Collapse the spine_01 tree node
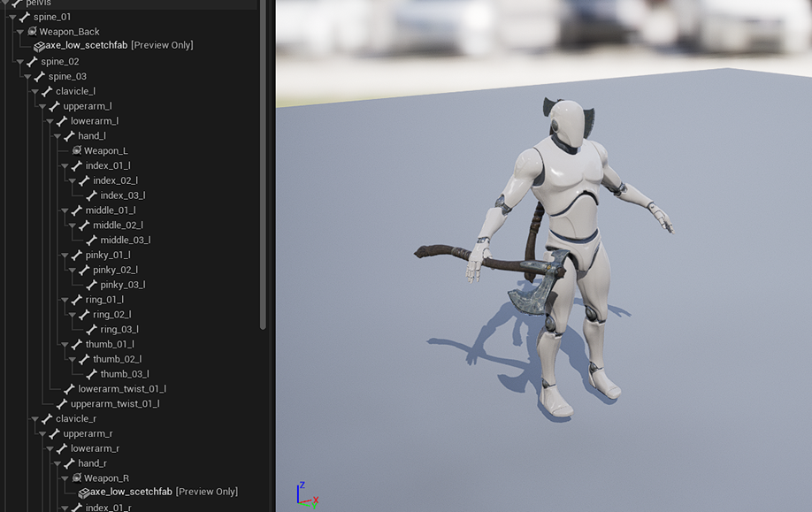This screenshot has height=512, width=812. (12, 18)
